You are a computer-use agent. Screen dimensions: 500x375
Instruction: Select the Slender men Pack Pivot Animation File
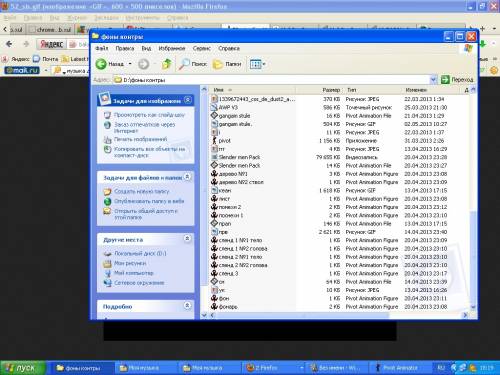point(236,165)
